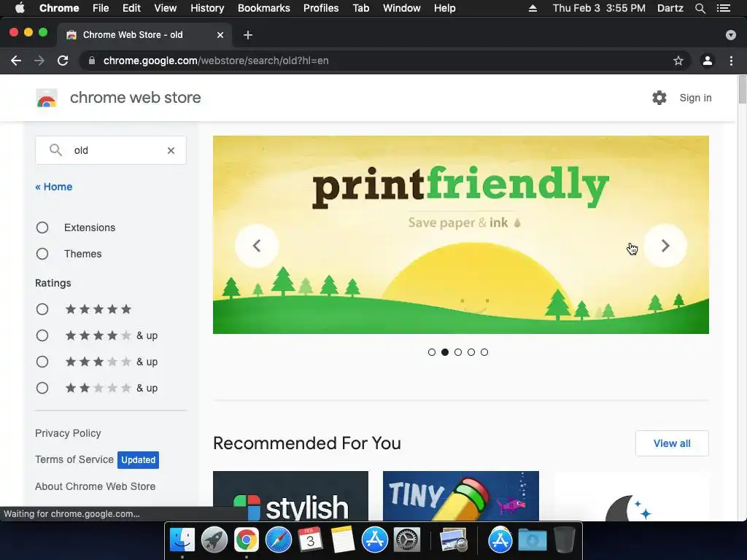Open Calendar from the Dock

coord(310,540)
